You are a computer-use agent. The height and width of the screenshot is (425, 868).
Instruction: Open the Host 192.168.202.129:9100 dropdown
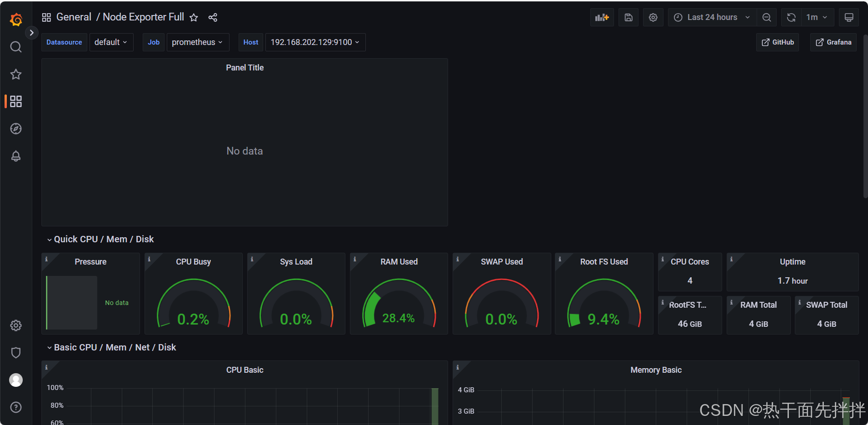(x=315, y=42)
